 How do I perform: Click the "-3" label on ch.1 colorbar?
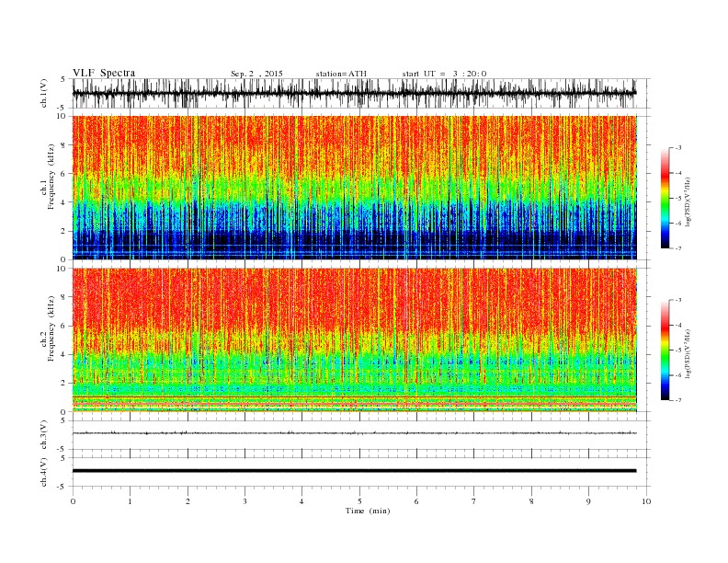point(678,148)
